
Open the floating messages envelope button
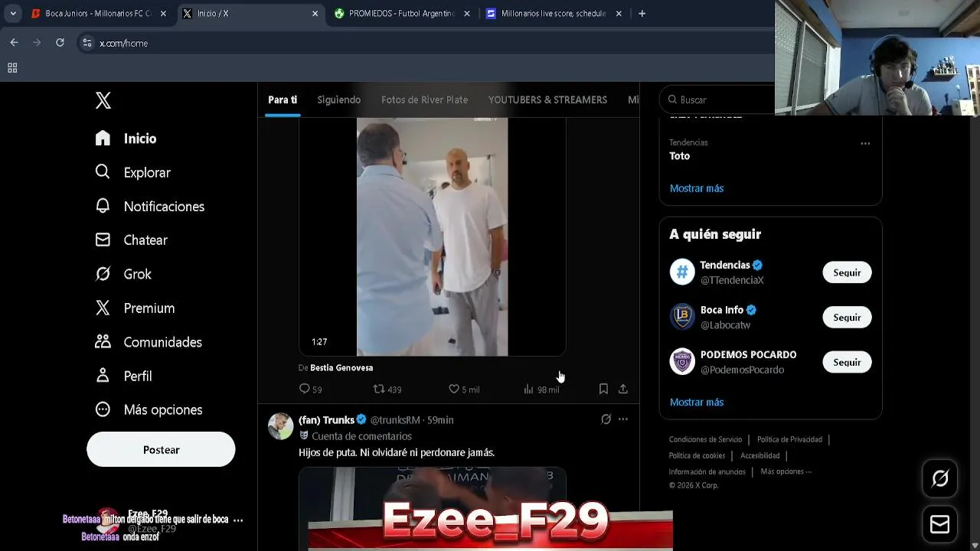[x=940, y=524]
